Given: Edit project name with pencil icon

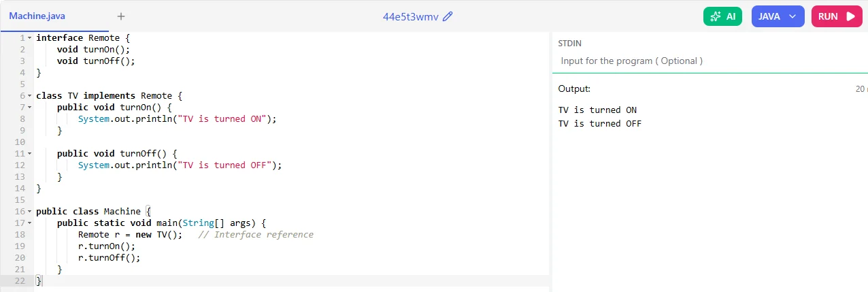Looking at the screenshot, I should coord(448,16).
